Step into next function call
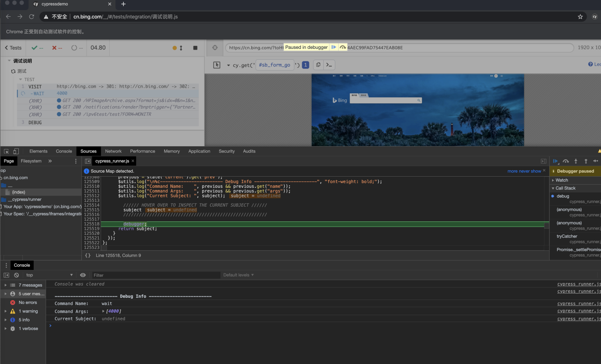 point(576,161)
